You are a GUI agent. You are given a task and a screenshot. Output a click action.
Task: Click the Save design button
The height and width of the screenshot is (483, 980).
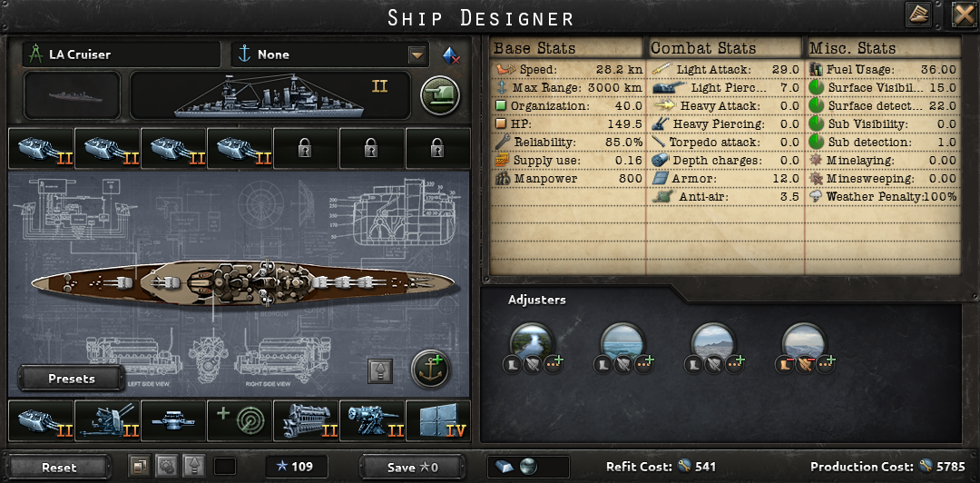(x=413, y=467)
